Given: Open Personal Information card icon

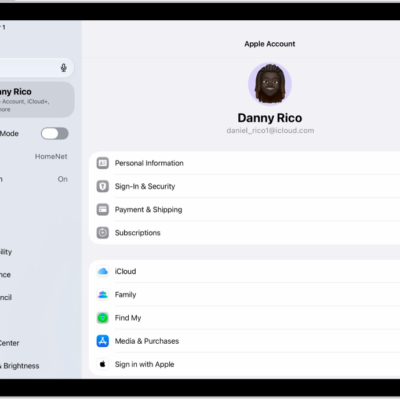Looking at the screenshot, I should pyautogui.click(x=103, y=163).
